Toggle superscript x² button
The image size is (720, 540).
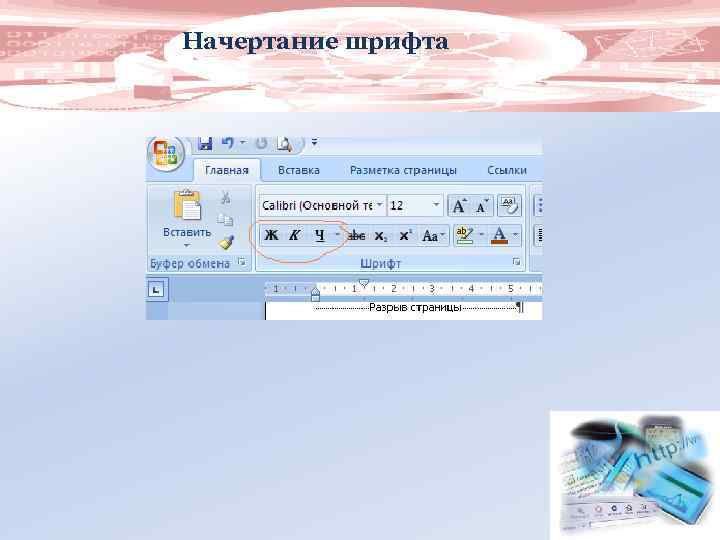405,236
